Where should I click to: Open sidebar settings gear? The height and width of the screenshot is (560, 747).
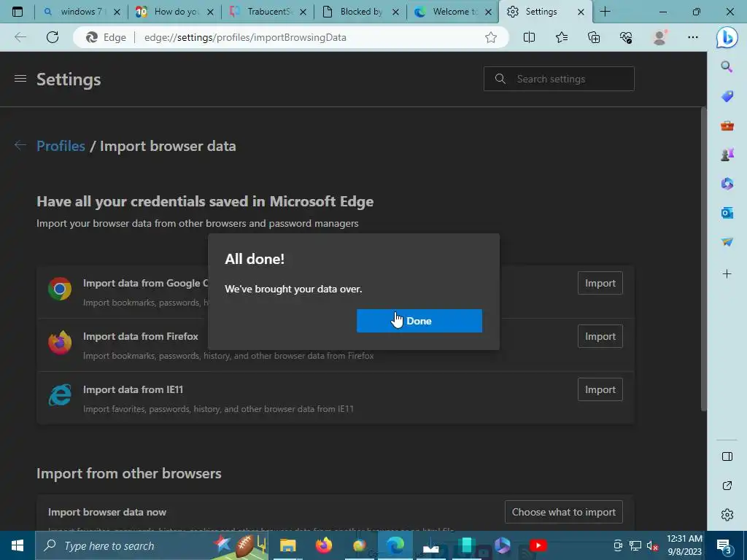coord(727,515)
